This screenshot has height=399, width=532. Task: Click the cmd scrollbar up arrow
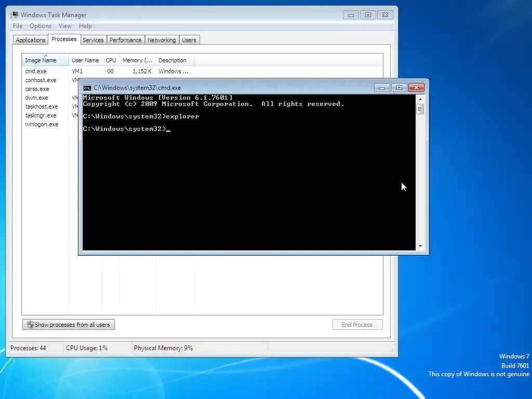(420, 99)
